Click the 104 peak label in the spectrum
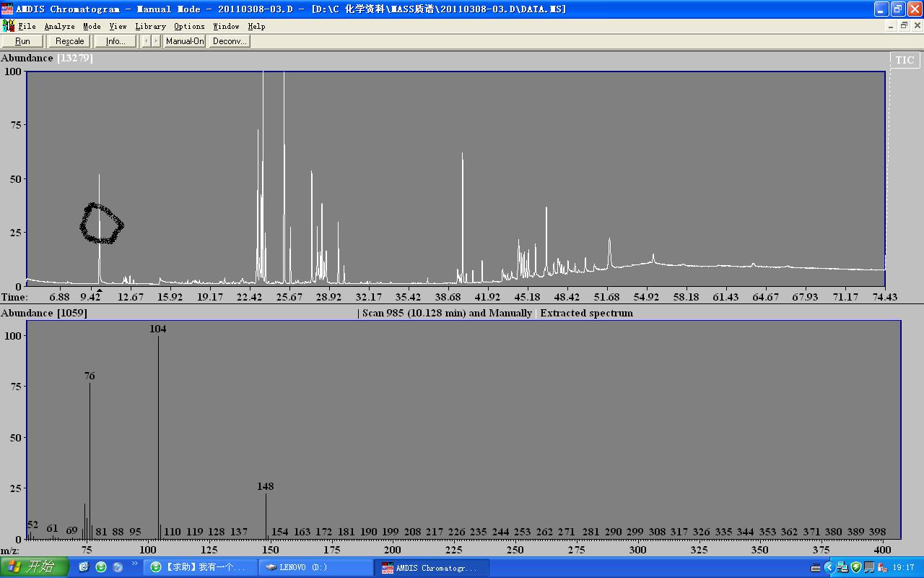This screenshot has width=924, height=578. click(157, 329)
